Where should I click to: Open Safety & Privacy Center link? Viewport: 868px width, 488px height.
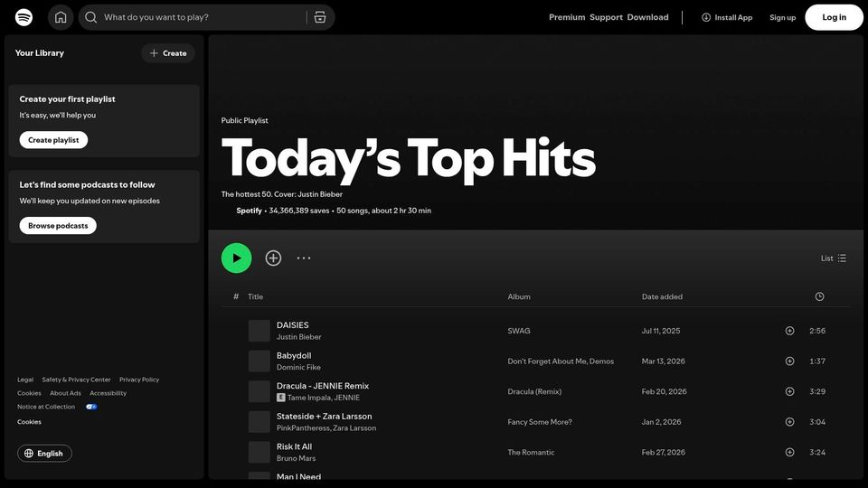click(76, 380)
